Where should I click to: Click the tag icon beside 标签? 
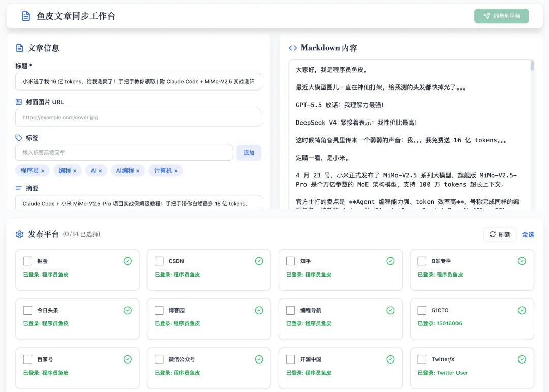tap(19, 138)
